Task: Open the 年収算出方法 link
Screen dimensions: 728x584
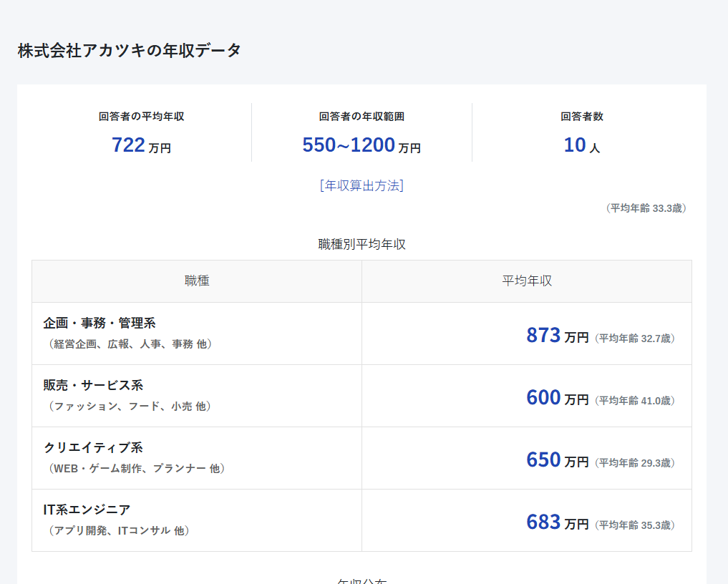Action: [361, 185]
